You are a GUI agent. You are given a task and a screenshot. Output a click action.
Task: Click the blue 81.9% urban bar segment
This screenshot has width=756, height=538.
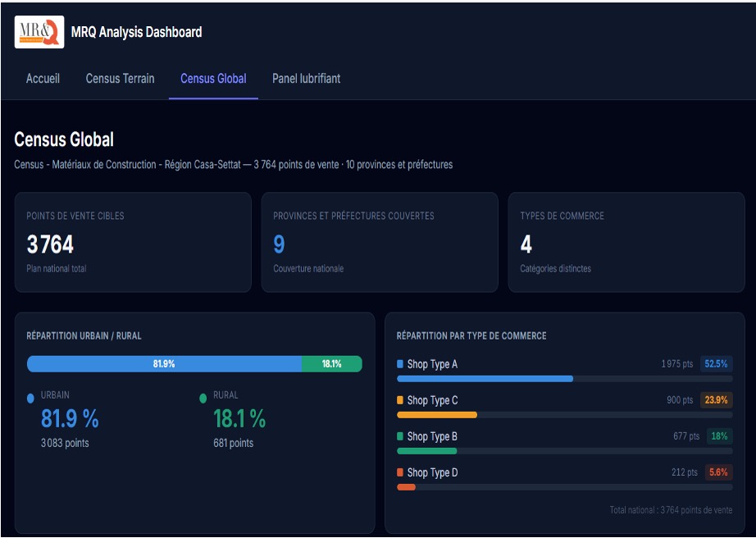(x=164, y=364)
